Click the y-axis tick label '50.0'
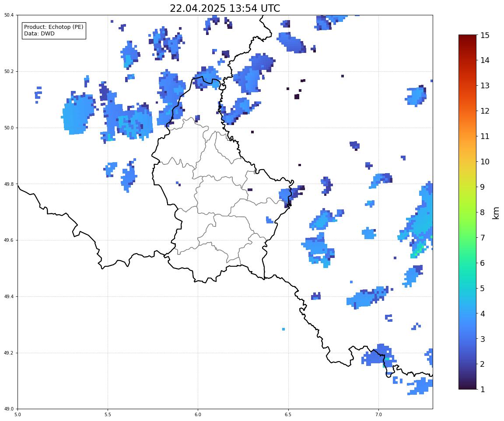504x421 pixels. click(9, 128)
